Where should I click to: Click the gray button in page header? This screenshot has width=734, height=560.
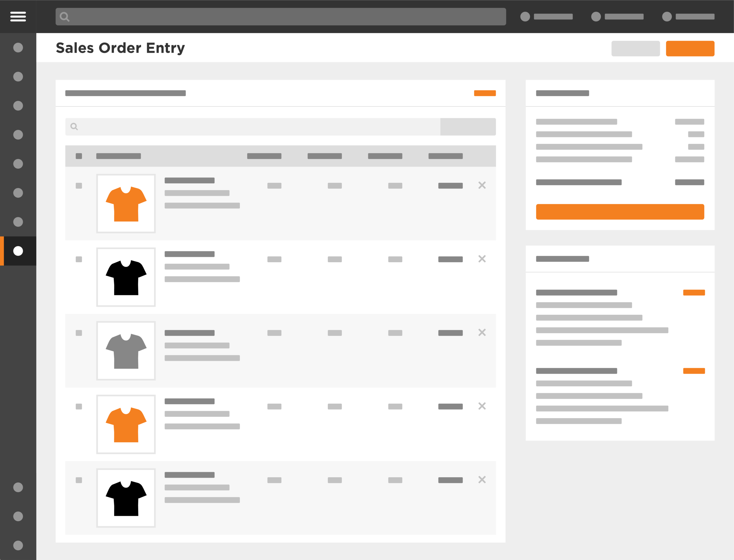point(635,49)
